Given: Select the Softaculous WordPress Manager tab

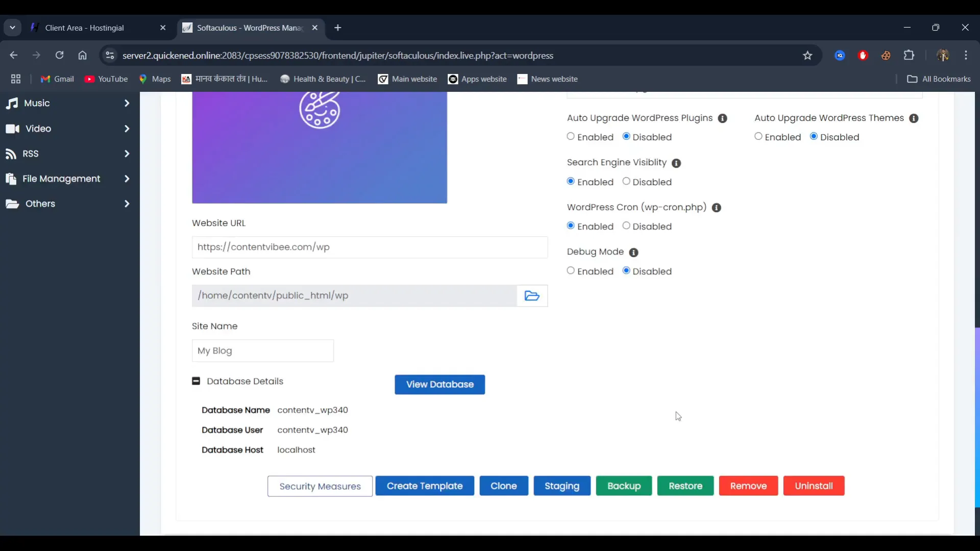Looking at the screenshot, I should 250,28.
